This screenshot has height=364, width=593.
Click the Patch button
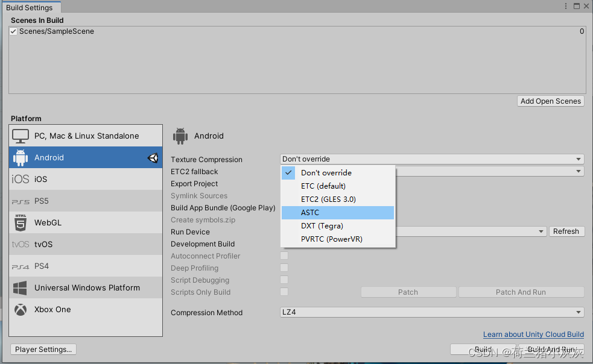(408, 292)
